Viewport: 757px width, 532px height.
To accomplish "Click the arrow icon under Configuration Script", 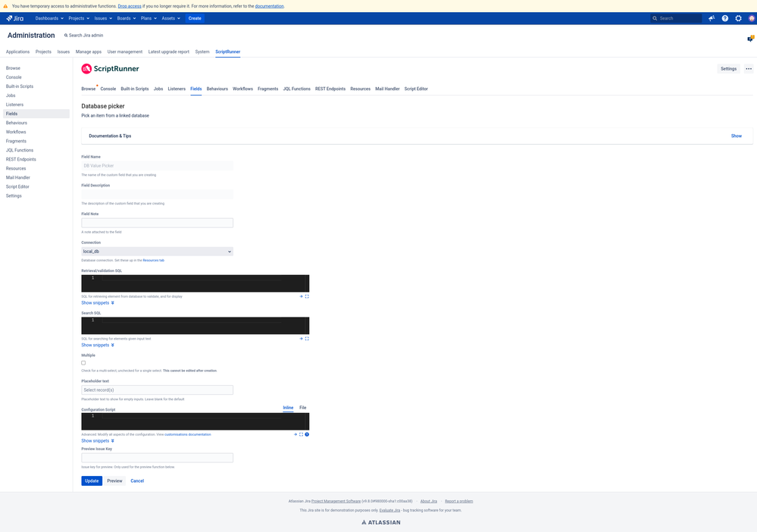I will coord(295,434).
